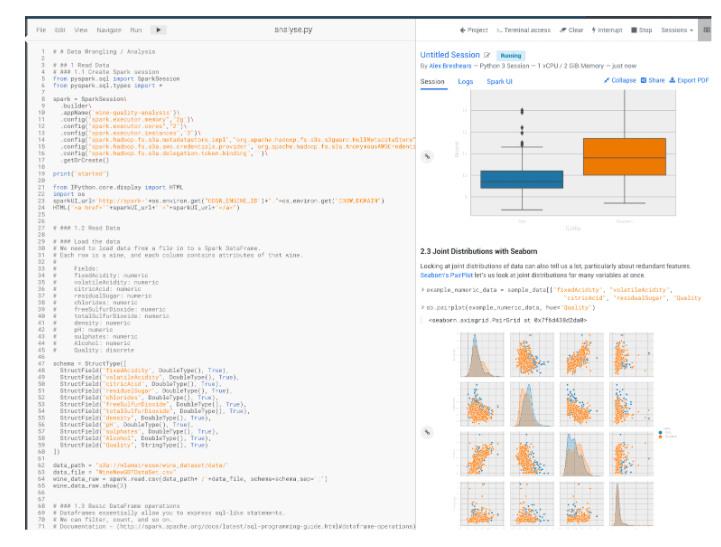
Task: Switch to the Spark UI tab
Action: pyautogui.click(x=499, y=81)
